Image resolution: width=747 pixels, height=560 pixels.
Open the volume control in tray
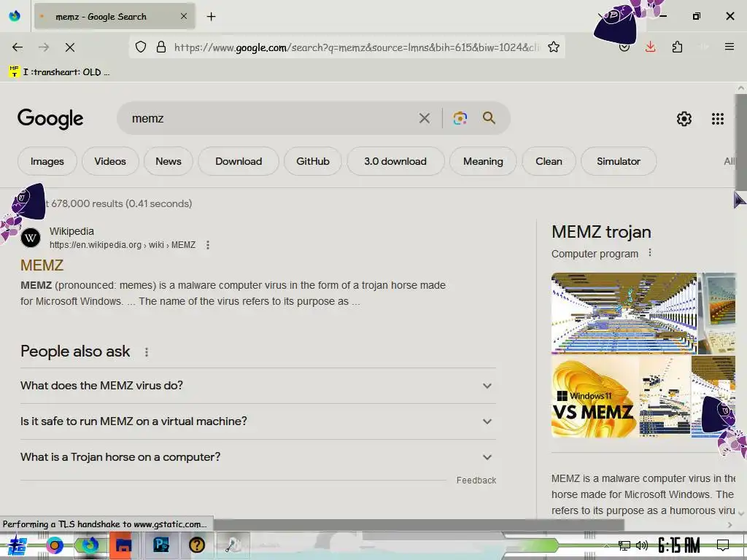pyautogui.click(x=642, y=545)
